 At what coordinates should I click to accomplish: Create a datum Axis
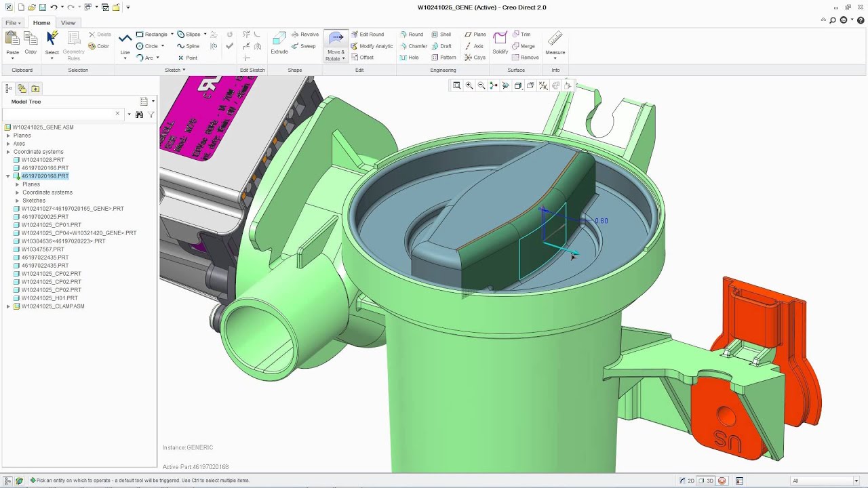(x=474, y=46)
